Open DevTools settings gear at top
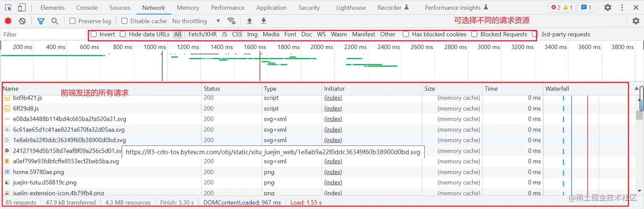 point(608,7)
